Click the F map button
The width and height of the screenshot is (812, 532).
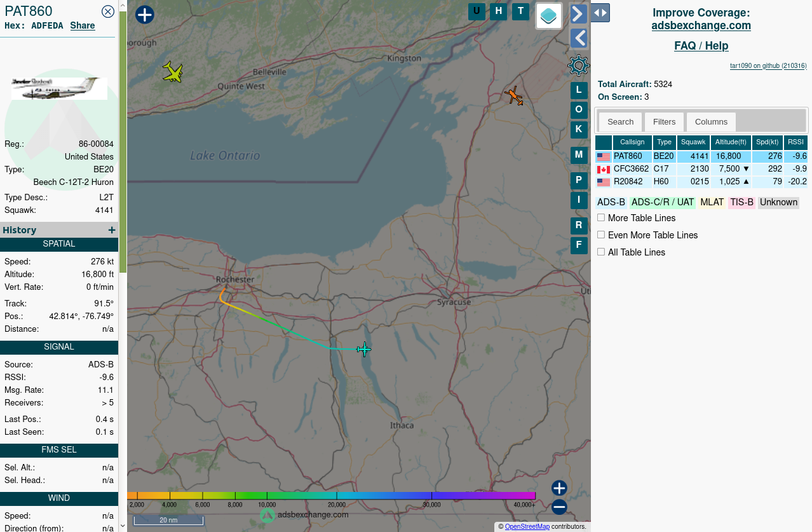pyautogui.click(x=579, y=245)
